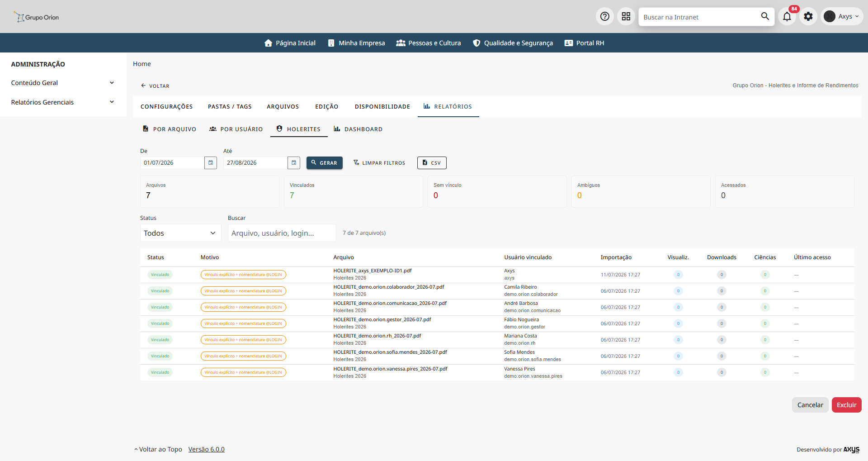Screen dimensions: 868x461
Task: Click the Dashboard chart icon
Action: [x=337, y=129]
